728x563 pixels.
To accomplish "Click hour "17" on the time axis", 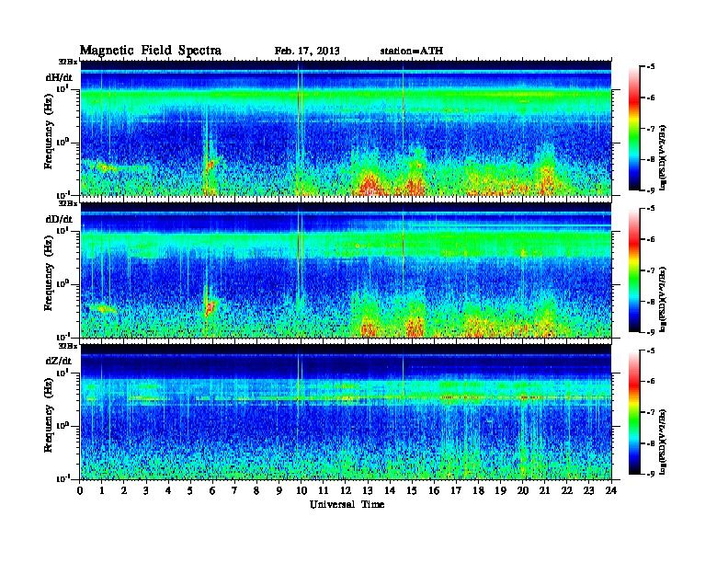I will coord(457,490).
